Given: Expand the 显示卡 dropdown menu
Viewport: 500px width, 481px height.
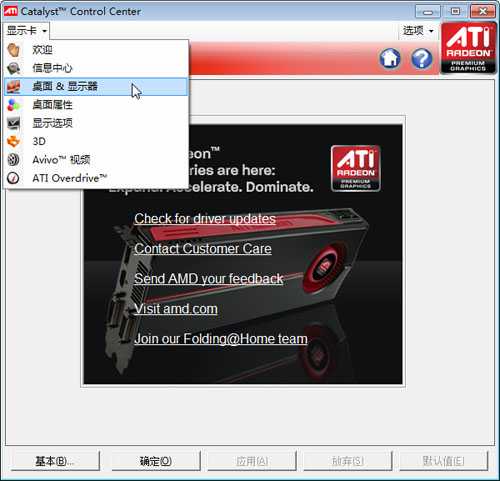Looking at the screenshot, I should [26, 31].
